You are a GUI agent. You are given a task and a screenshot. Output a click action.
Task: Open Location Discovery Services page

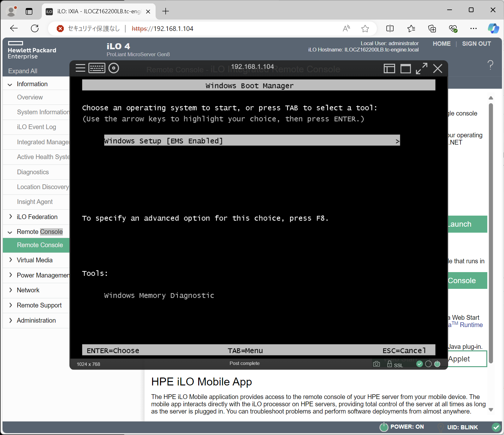pos(43,187)
